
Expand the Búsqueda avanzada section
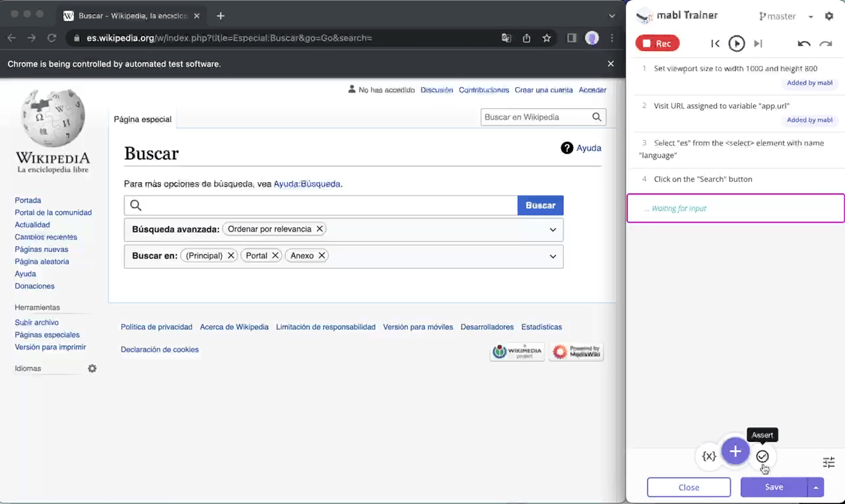tap(553, 230)
